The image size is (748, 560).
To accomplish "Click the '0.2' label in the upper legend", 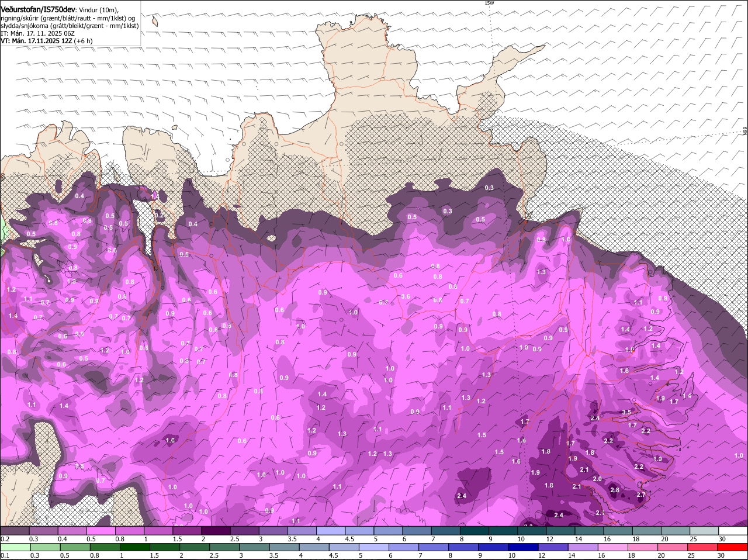I will point(5,539).
